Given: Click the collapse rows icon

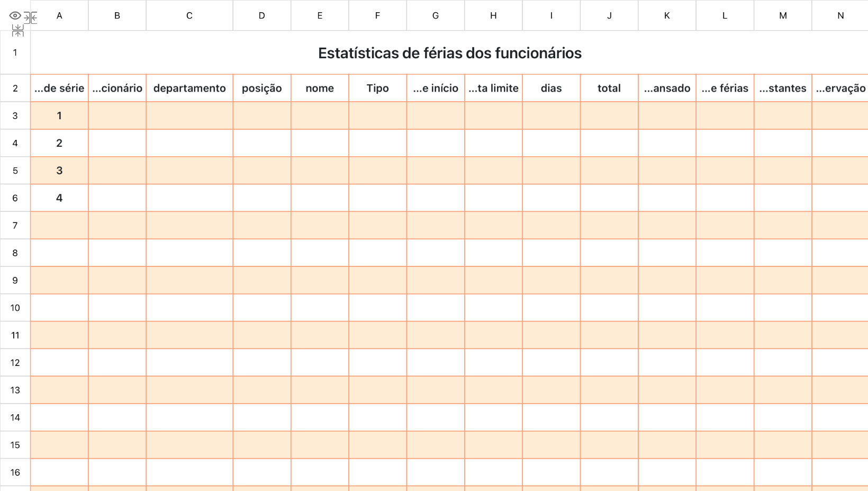Looking at the screenshot, I should [x=17, y=30].
